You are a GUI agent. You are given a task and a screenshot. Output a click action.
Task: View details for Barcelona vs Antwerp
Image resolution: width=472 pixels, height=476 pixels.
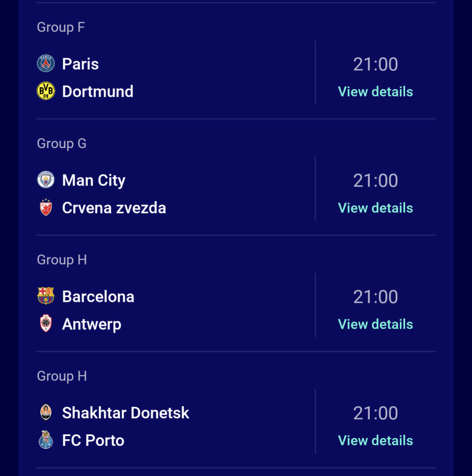tap(375, 324)
